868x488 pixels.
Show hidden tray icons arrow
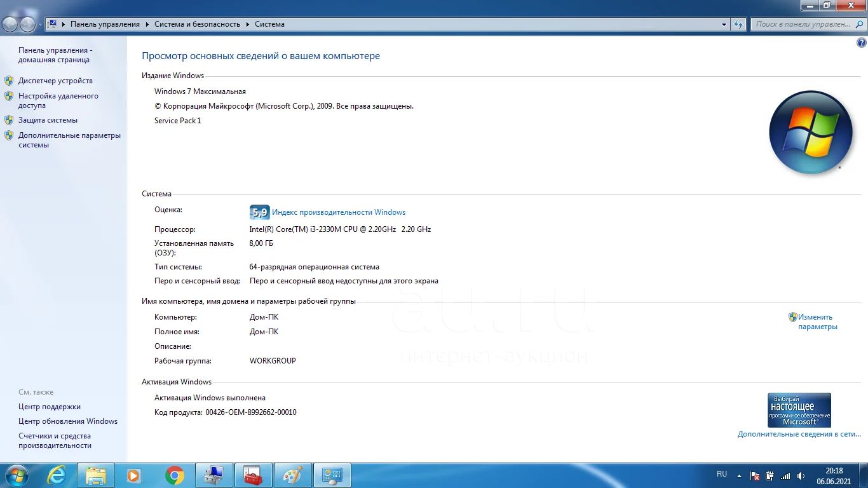coord(739,475)
